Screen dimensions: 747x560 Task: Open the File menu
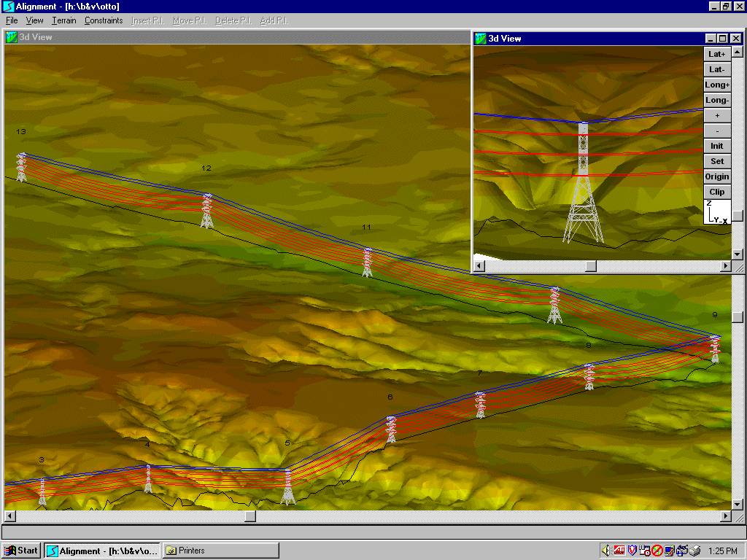point(12,20)
